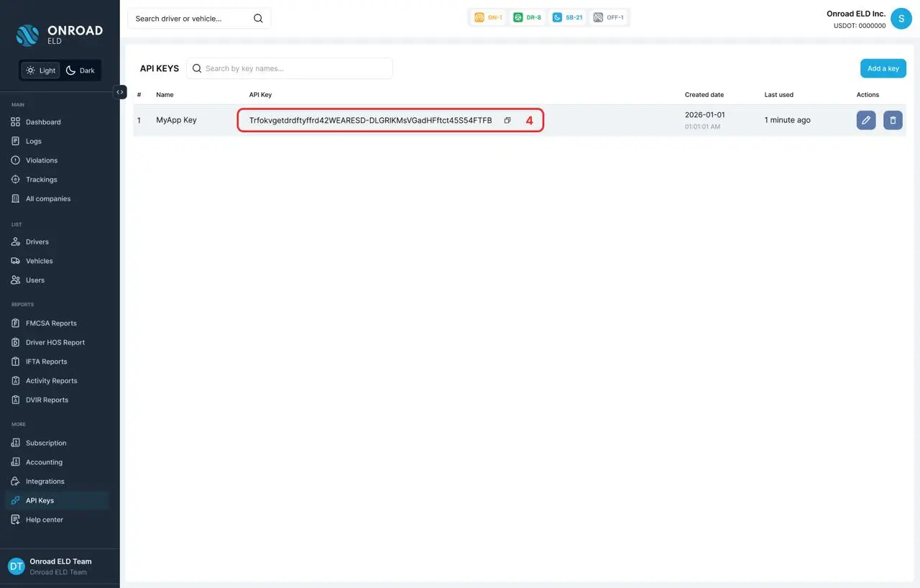Click the Integrations puzzle icon
The image size is (920, 588).
[15, 482]
